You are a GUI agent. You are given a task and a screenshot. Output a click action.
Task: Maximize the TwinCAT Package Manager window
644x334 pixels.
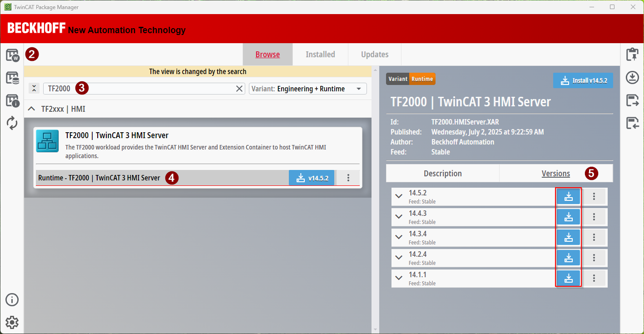click(x=612, y=7)
